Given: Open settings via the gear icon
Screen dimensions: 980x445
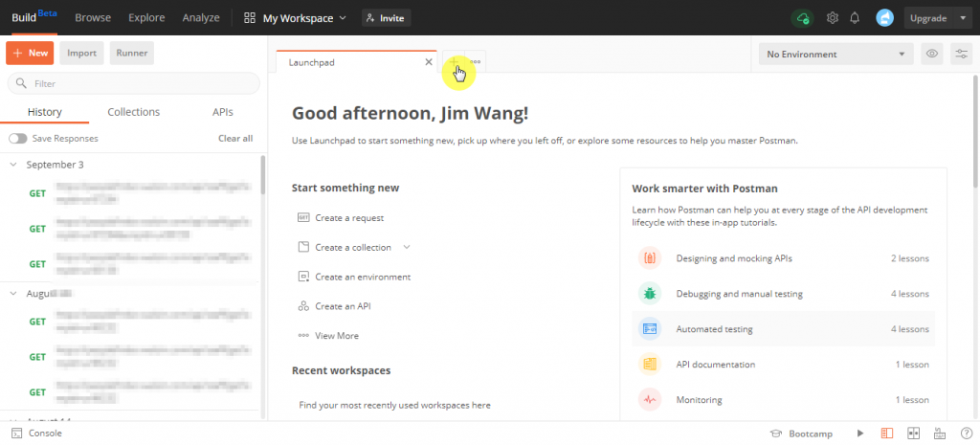Looking at the screenshot, I should pos(833,18).
